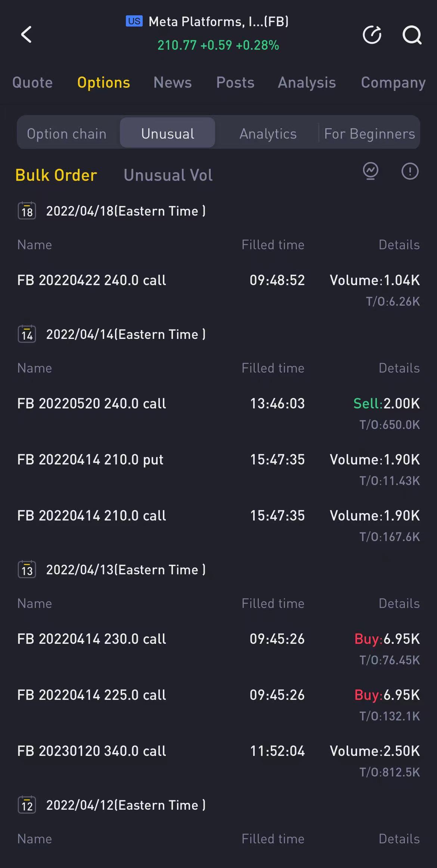Open the search magnifier icon

412,35
